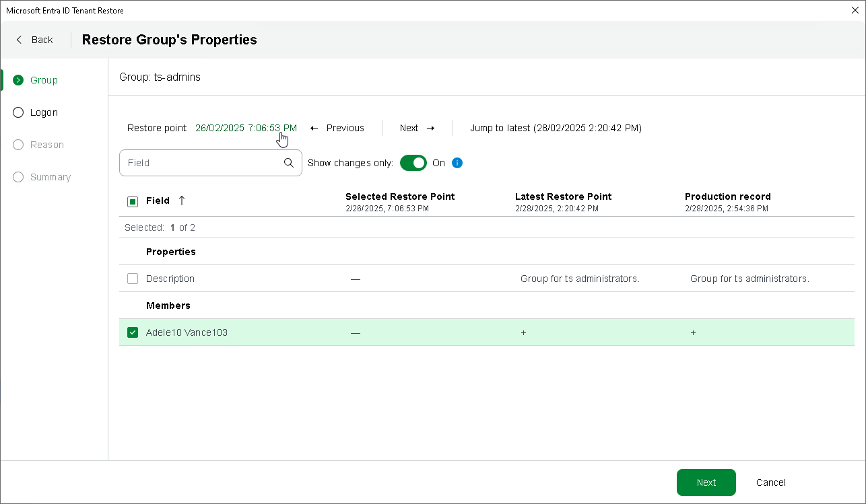Cancel the restore wizard

[770, 482]
